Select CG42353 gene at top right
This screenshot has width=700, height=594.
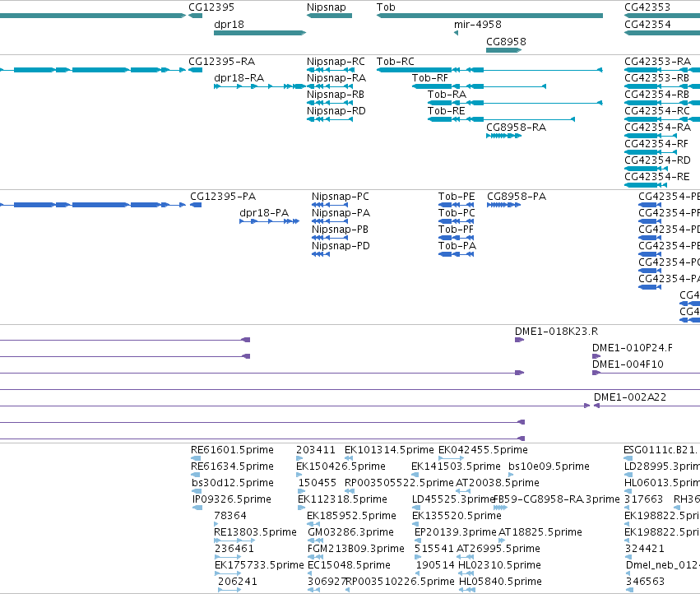click(661, 16)
